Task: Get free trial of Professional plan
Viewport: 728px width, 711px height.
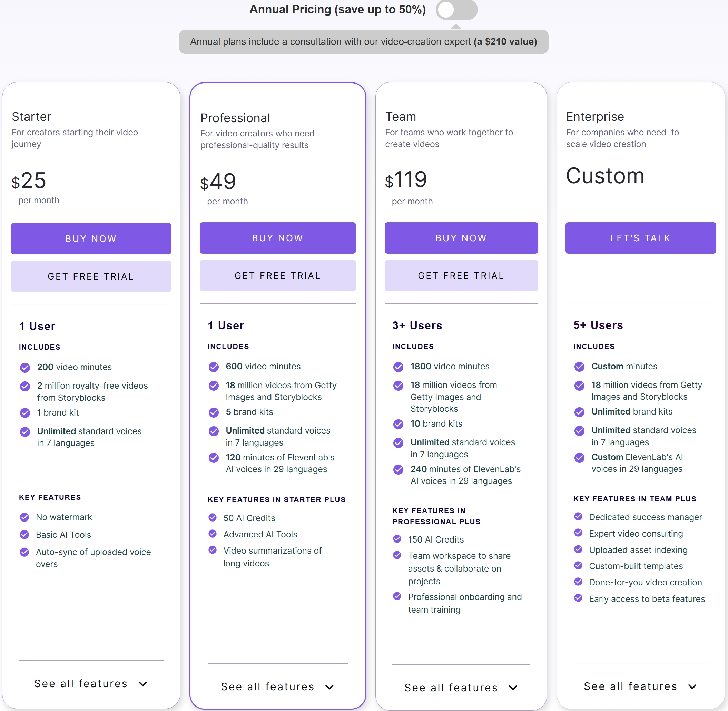Action: [278, 275]
